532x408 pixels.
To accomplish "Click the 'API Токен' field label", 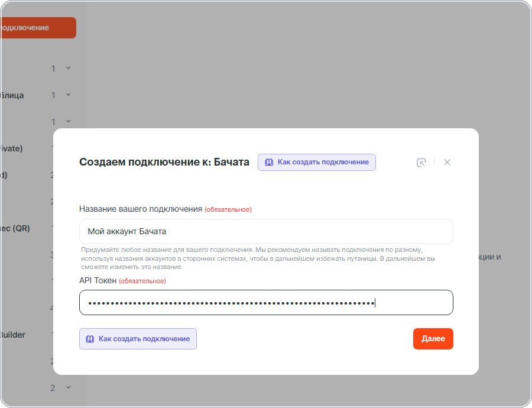I will [98, 281].
